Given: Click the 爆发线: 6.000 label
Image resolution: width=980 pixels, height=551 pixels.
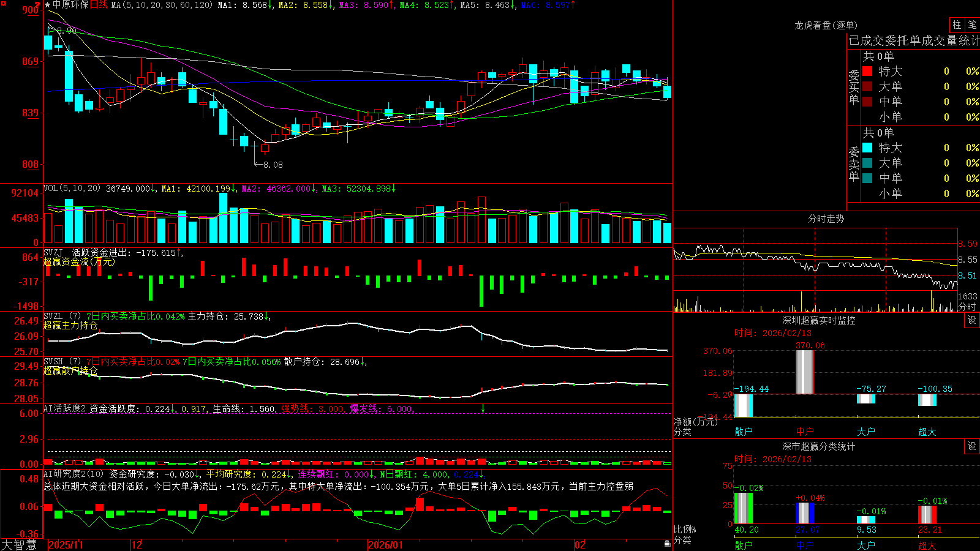Looking at the screenshot, I should tap(381, 408).
